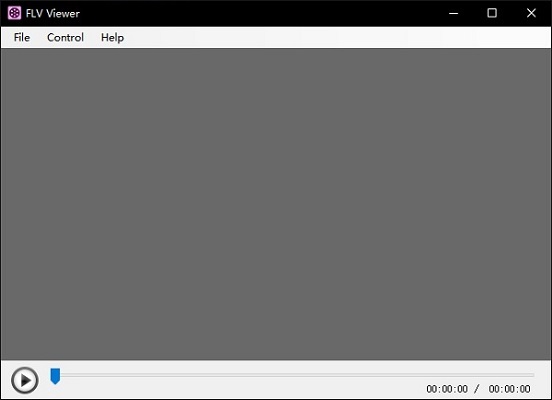Click the FLV Viewer film reel icon
Image resolution: width=552 pixels, height=400 pixels.
pyautogui.click(x=14, y=13)
